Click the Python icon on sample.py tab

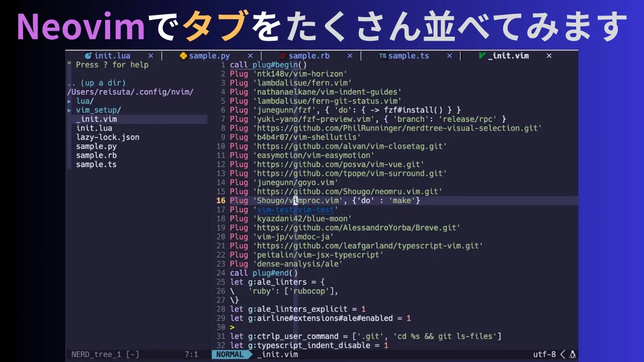[183, 56]
